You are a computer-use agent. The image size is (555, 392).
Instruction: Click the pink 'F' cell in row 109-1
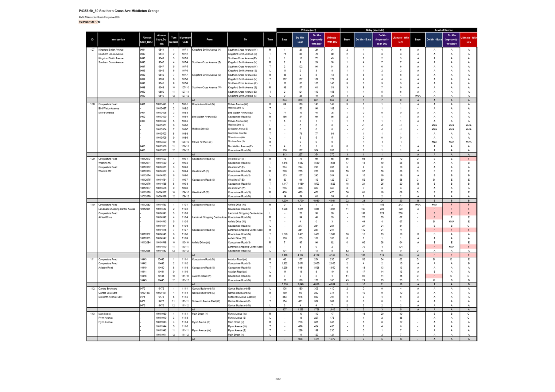[x=468, y=159]
